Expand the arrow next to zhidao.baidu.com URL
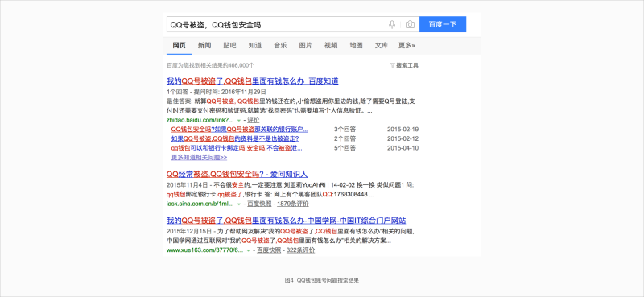 click(x=238, y=121)
